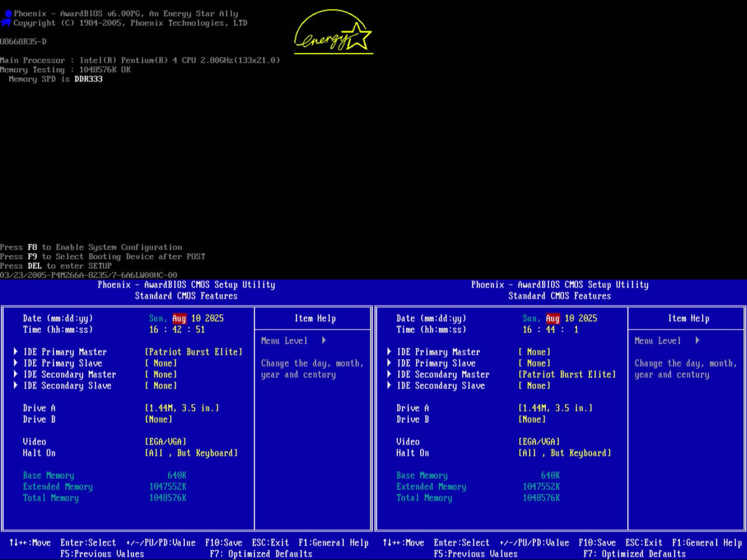747x560 pixels.
Task: Click 'Press DEL to enter SETUP' line
Action: click(x=56, y=266)
